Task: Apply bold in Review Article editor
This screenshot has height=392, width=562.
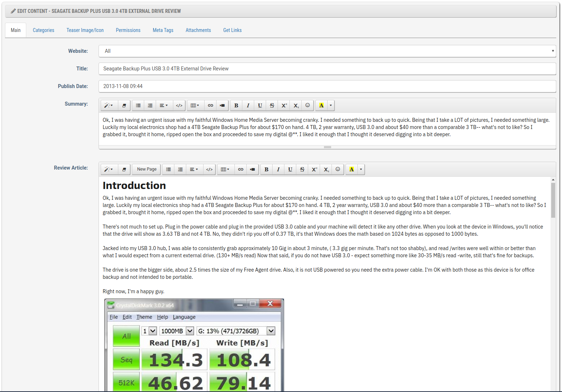Action: 266,169
